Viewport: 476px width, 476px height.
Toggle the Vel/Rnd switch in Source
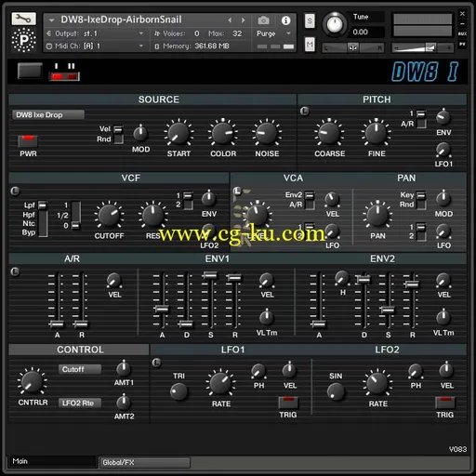point(118,134)
